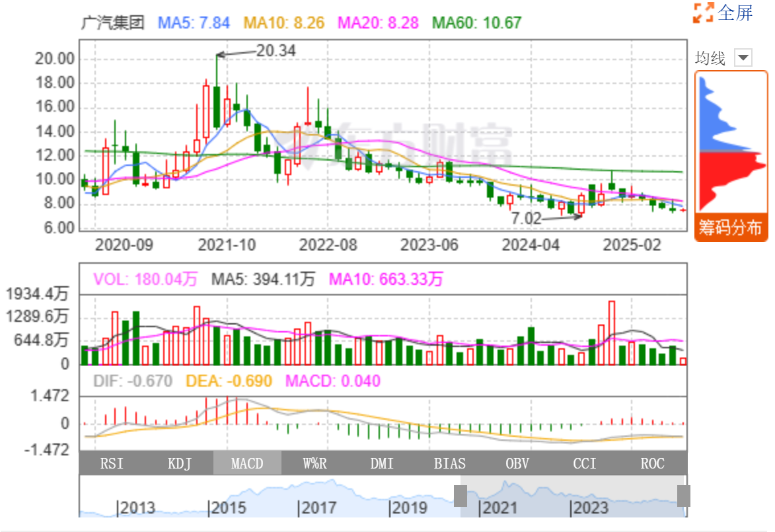Click VOL: 180.04万 volume label
Screen dimensions: 775x532
point(145,280)
